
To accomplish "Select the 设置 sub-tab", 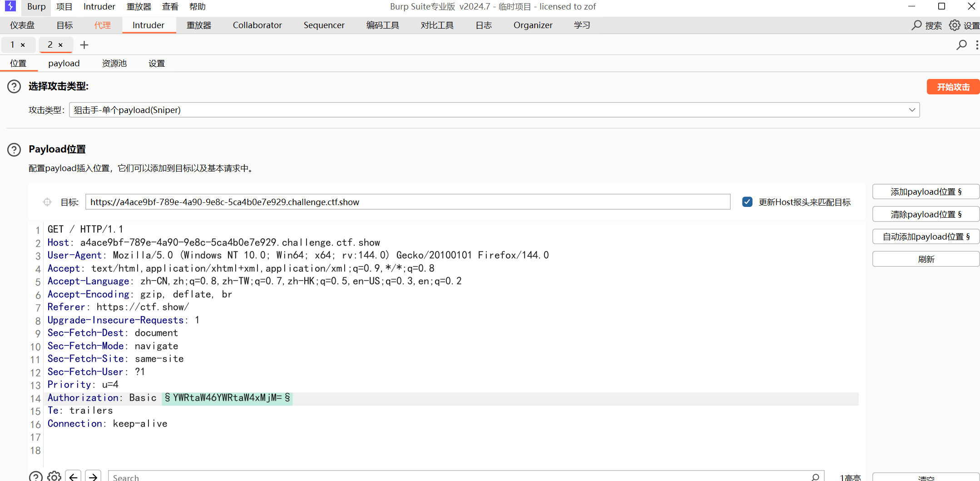I will tap(157, 64).
